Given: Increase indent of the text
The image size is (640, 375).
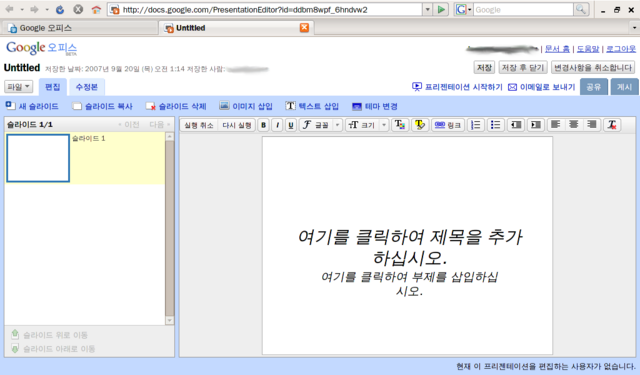Looking at the screenshot, I should click(536, 125).
